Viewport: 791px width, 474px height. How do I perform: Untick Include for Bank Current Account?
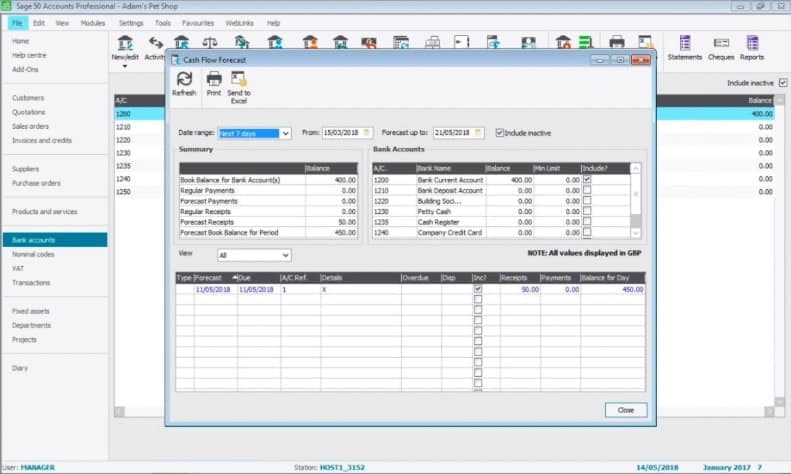tap(587, 179)
